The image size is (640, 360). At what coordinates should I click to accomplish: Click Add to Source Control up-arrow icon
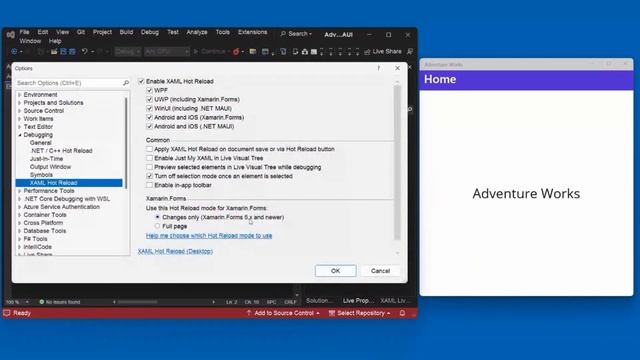coord(249,313)
